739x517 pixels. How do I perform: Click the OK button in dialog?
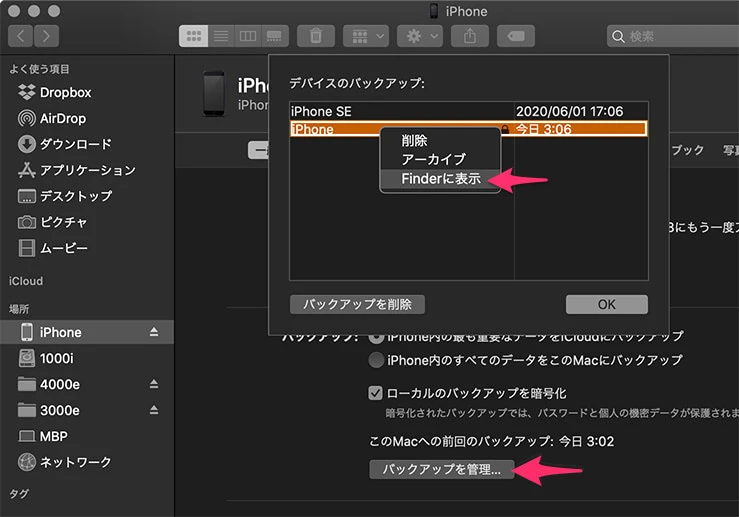pyautogui.click(x=606, y=304)
